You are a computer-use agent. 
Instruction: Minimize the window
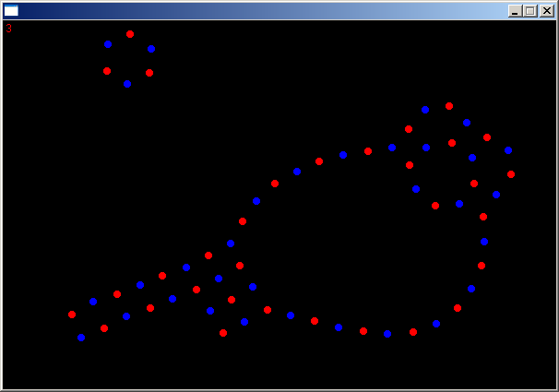pyautogui.click(x=515, y=11)
